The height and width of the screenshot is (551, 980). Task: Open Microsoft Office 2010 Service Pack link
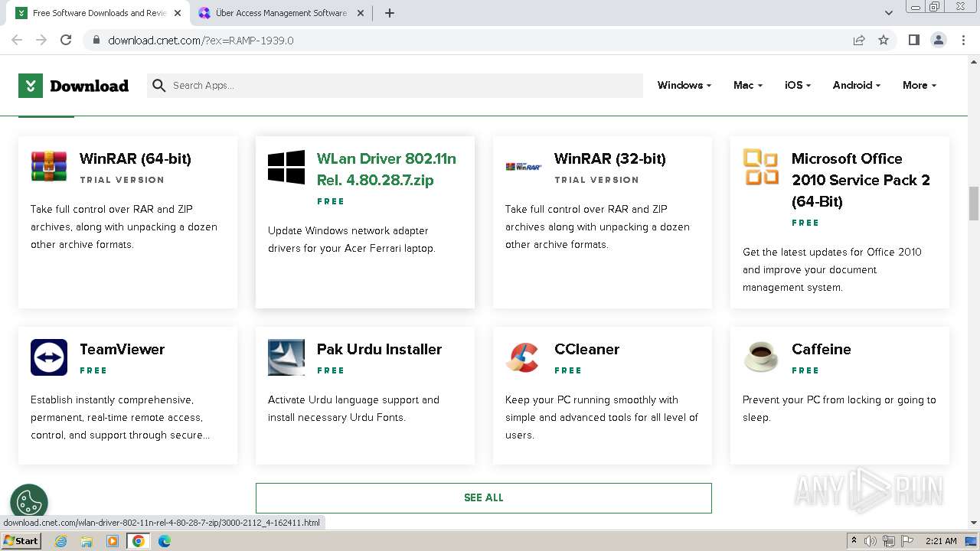pos(861,180)
